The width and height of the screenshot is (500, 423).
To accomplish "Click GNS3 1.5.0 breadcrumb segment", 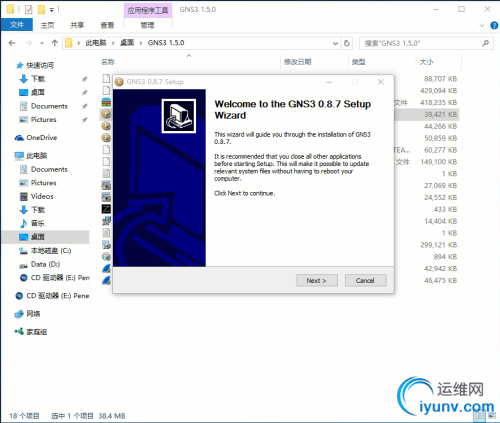I will (166, 43).
